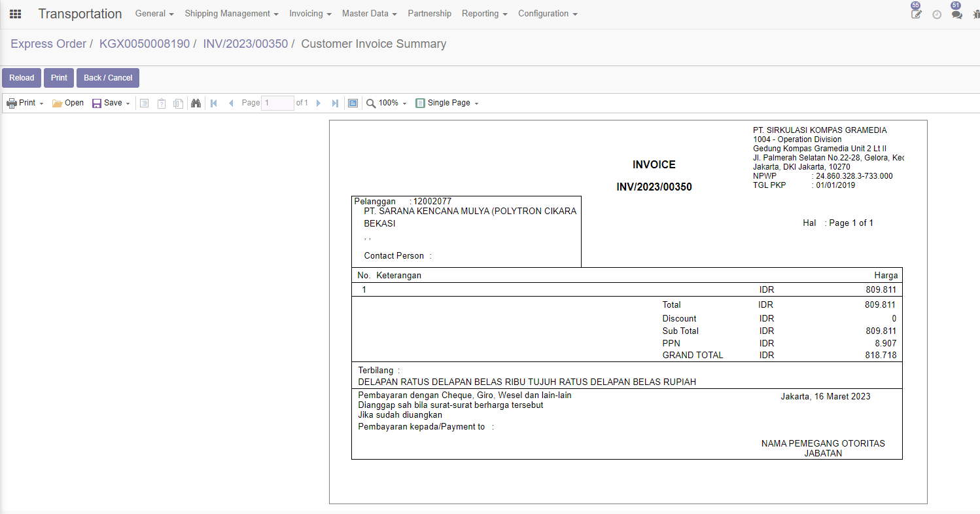Image resolution: width=980 pixels, height=514 pixels.
Task: Click customer number 12002077
Action: click(432, 201)
